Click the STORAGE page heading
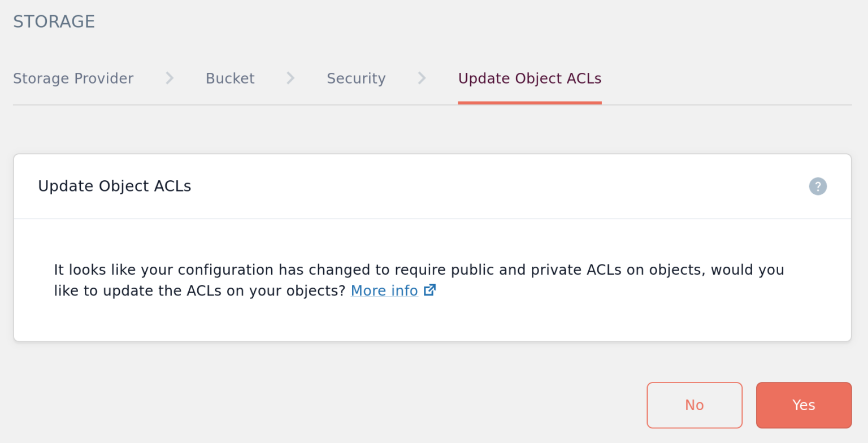 tap(54, 21)
